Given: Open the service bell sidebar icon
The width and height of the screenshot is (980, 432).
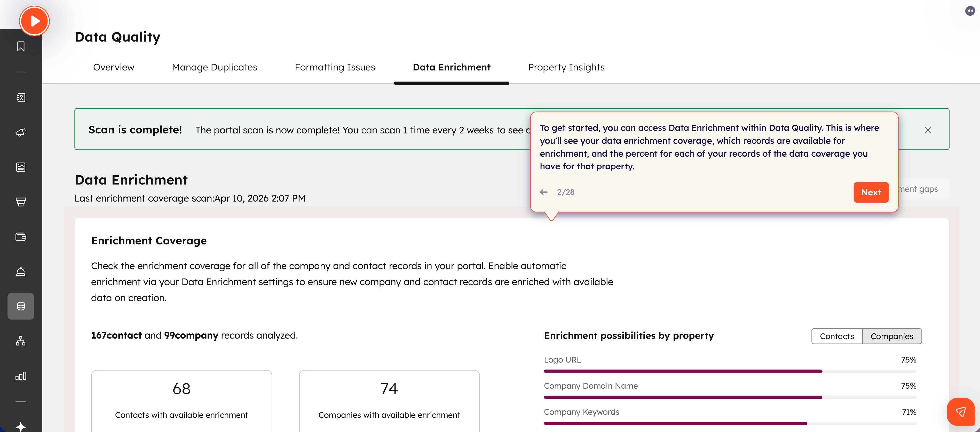Looking at the screenshot, I should tap(21, 271).
